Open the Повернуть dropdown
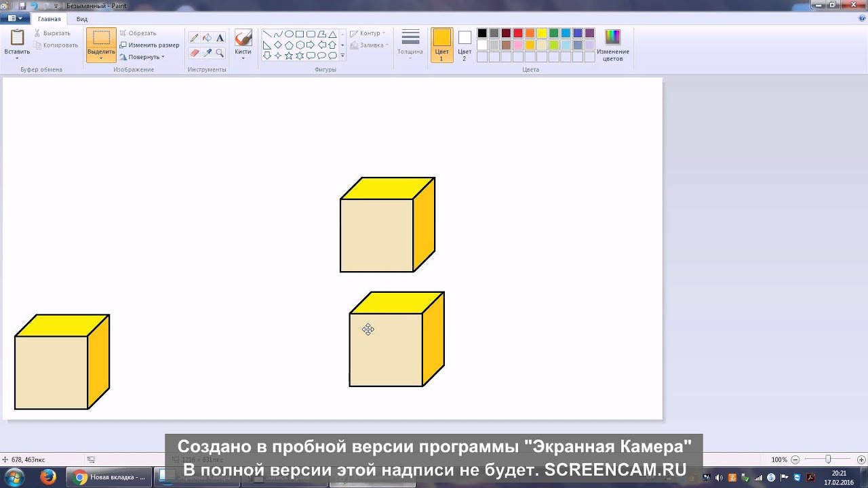868x488 pixels. (x=142, y=57)
